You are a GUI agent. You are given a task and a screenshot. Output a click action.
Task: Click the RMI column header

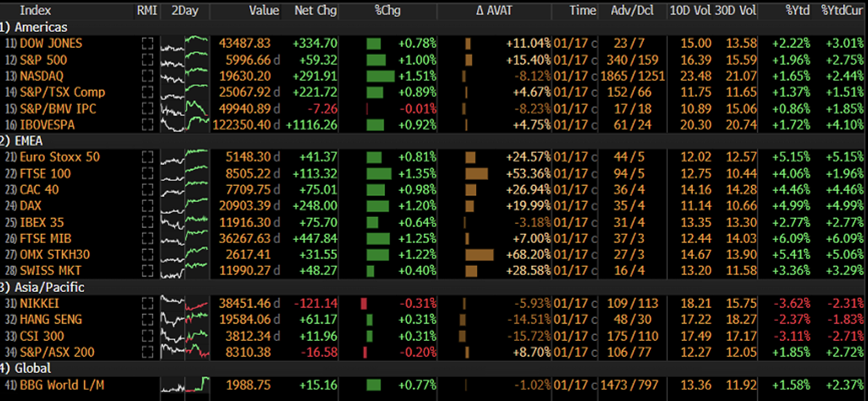point(147,10)
